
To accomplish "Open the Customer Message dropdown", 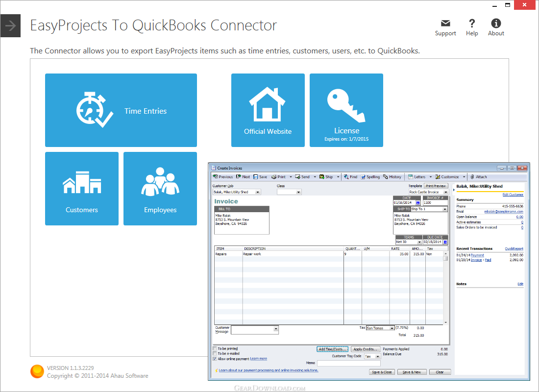I will (276, 329).
